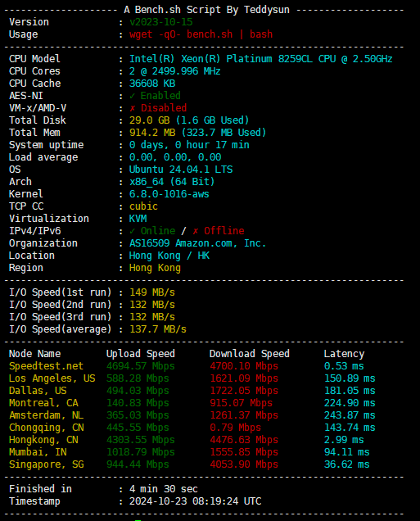Click the Upload Speed column header
The height and width of the screenshot is (521, 420).
[141, 354]
